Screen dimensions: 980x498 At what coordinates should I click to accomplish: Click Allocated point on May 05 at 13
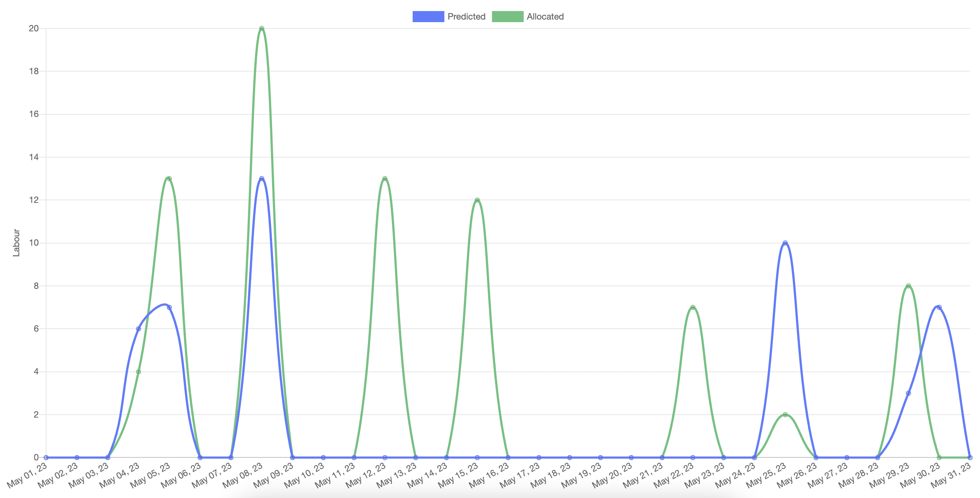(169, 179)
